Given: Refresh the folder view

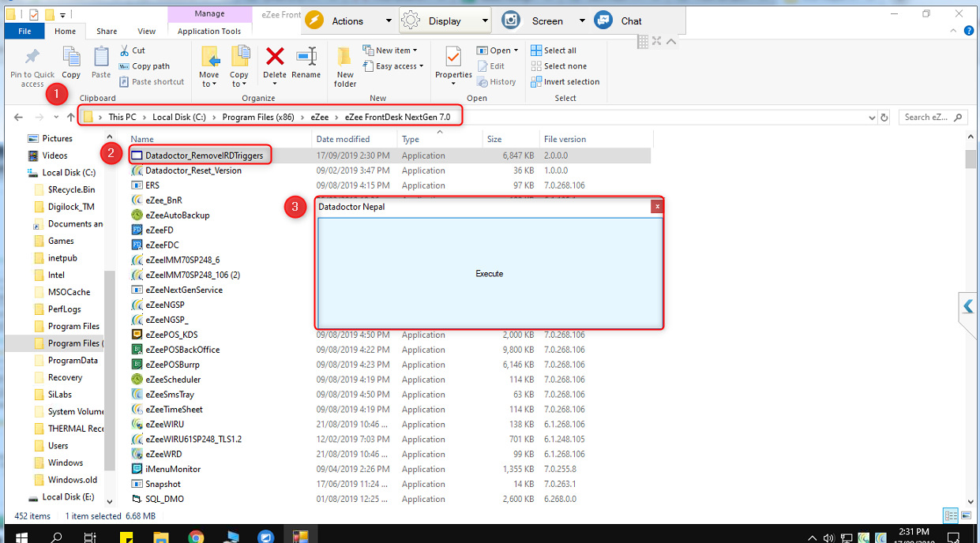Looking at the screenshot, I should (x=884, y=118).
